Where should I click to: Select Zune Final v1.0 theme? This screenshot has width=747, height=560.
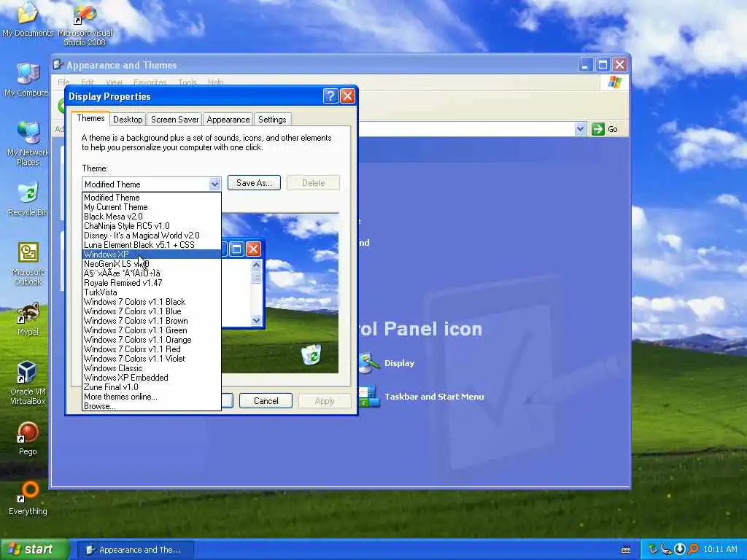point(152,387)
